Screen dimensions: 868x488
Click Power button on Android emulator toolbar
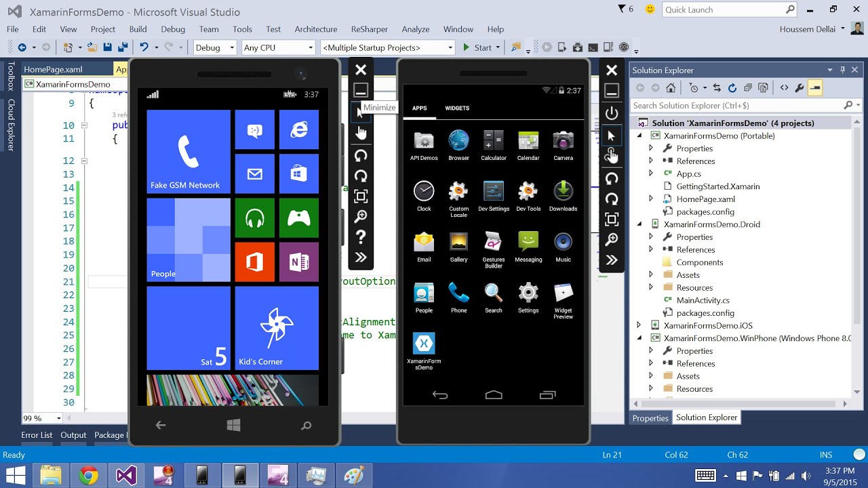point(612,113)
